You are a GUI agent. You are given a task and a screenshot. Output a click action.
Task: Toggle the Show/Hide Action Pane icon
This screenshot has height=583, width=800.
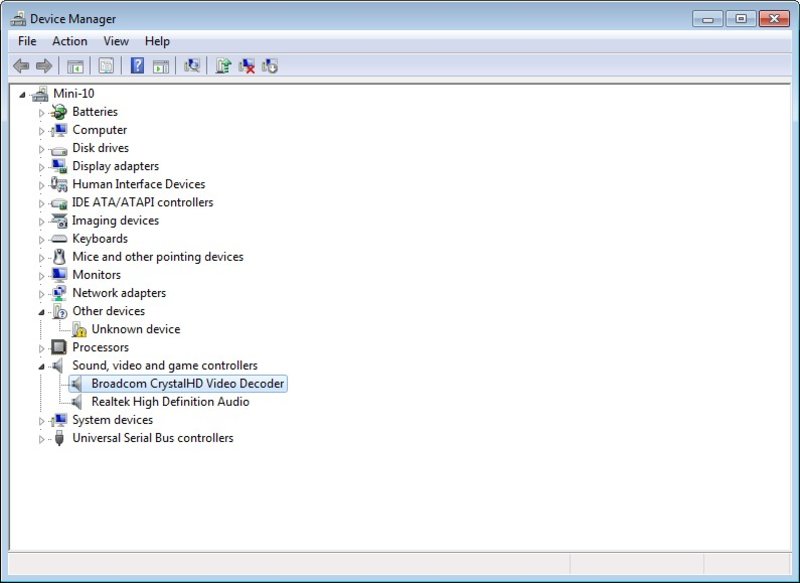pyautogui.click(x=161, y=66)
